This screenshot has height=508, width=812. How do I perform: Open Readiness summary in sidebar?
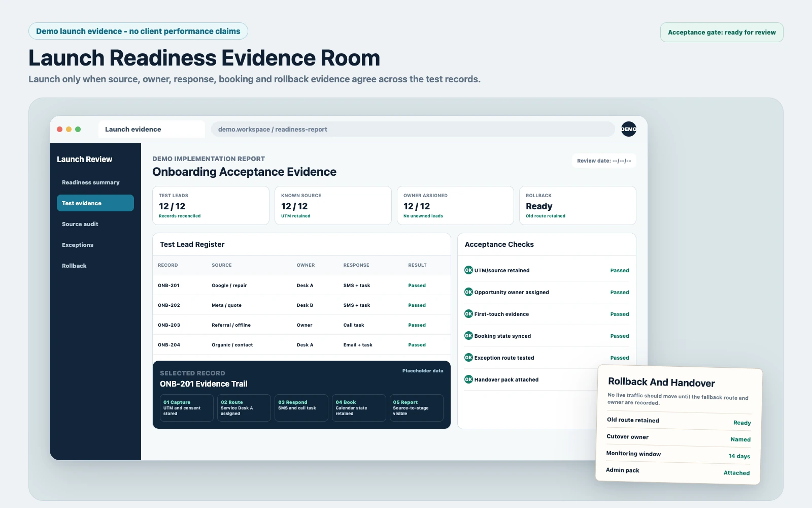(95, 182)
